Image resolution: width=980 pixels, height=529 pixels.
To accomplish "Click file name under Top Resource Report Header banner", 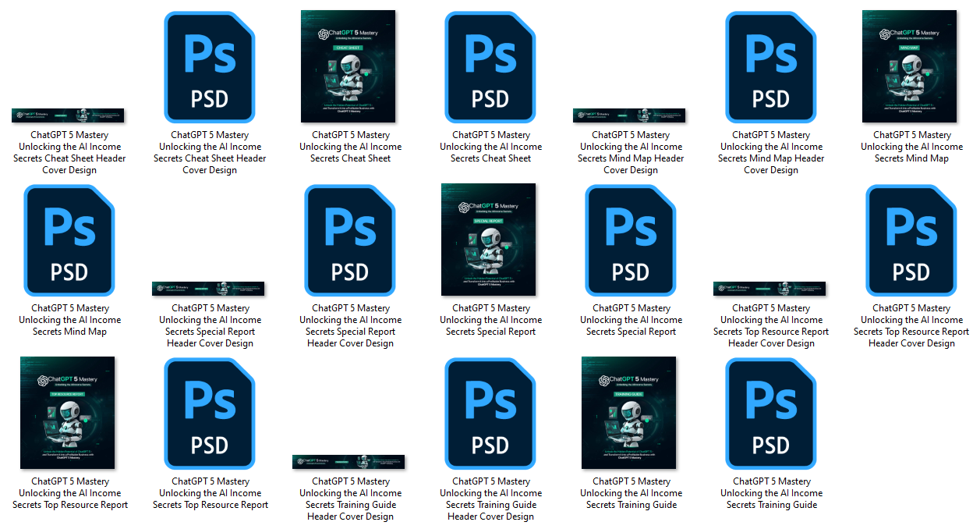I will pos(772,325).
